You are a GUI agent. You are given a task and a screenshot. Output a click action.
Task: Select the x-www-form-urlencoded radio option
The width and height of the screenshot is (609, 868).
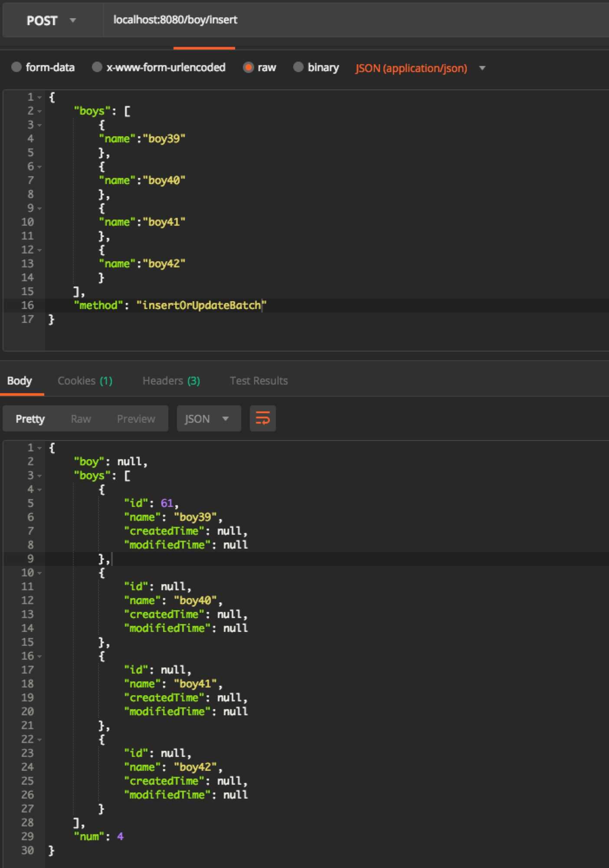[97, 67]
